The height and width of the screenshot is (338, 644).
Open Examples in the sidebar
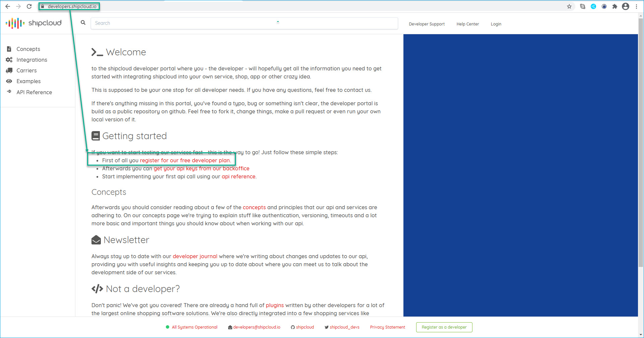click(x=28, y=81)
